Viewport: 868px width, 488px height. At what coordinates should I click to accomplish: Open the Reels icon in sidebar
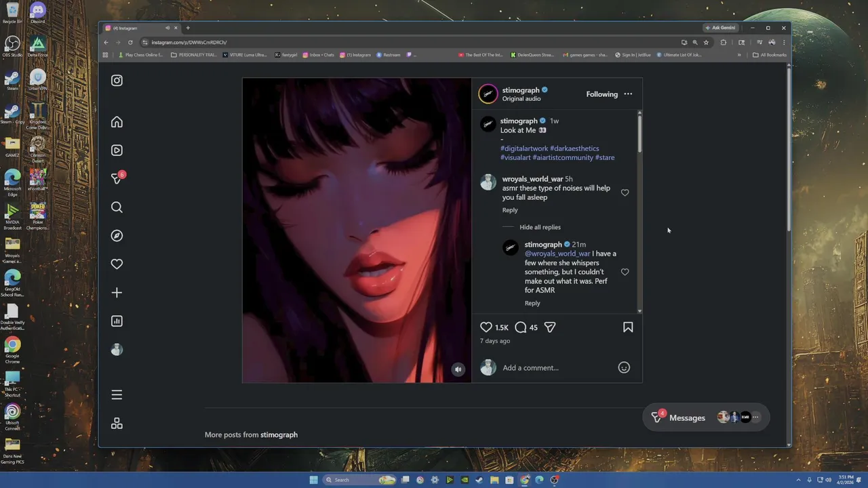117,150
